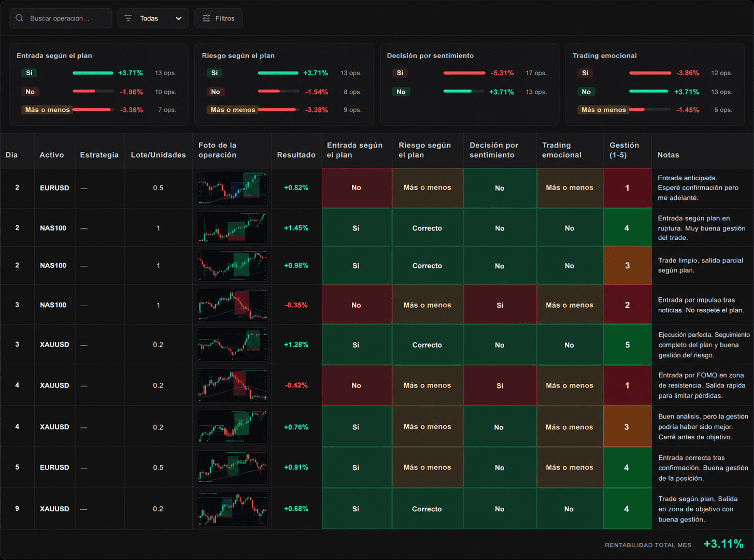Open chart thumbnail for NAS100 -0.35% trade

point(232,305)
